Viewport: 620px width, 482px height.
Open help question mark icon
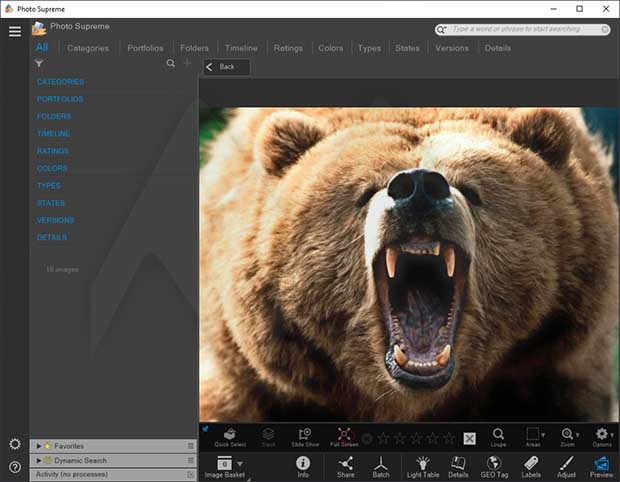pyautogui.click(x=15, y=467)
